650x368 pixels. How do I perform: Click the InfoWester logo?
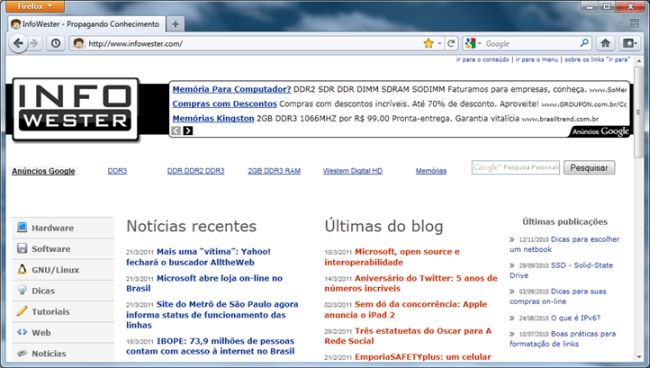point(75,109)
